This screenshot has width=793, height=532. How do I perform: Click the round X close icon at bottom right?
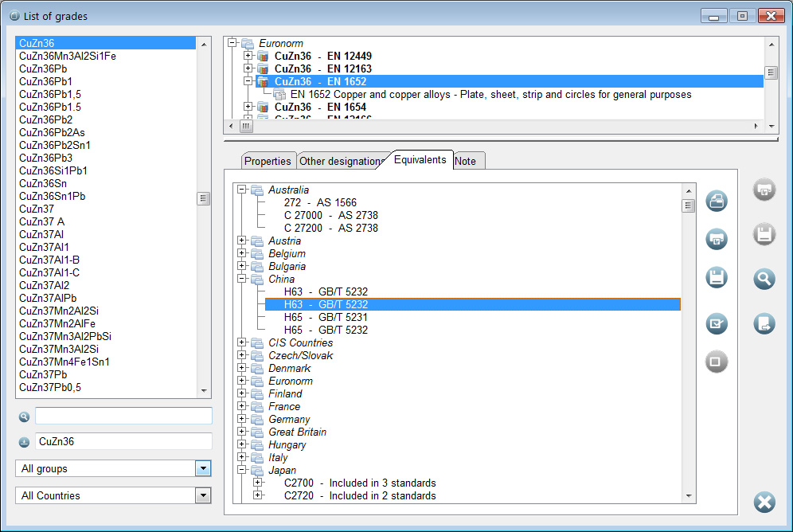[x=764, y=503]
